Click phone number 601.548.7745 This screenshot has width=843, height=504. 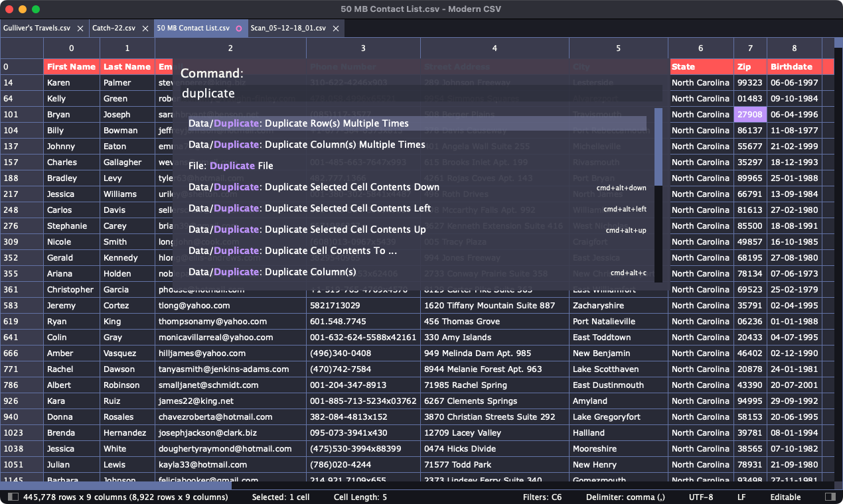[x=364, y=321]
